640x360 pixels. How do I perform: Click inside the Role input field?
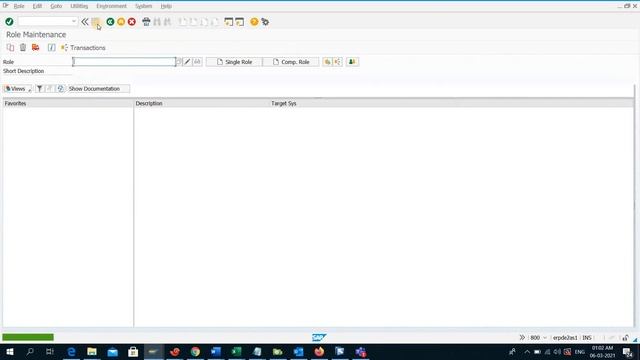pyautogui.click(x=124, y=62)
